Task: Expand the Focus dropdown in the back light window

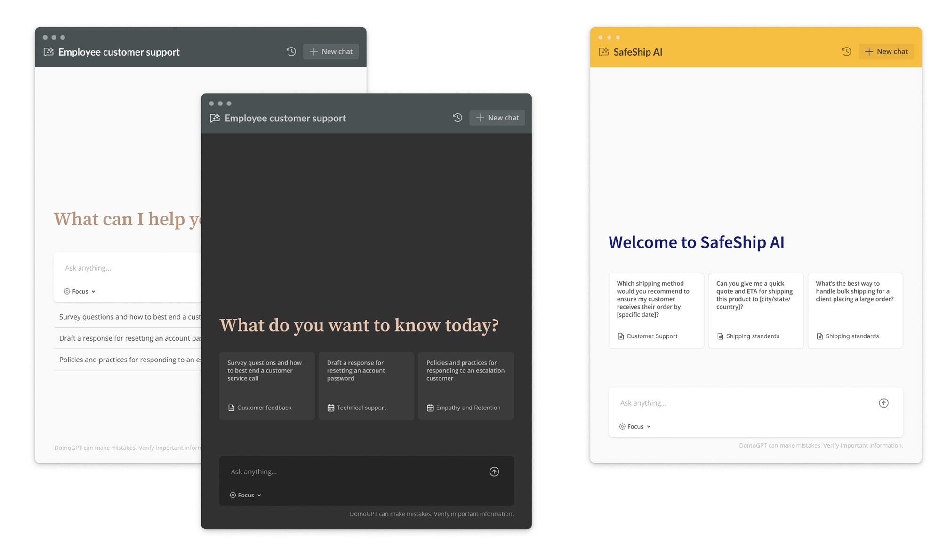Action: tap(80, 291)
